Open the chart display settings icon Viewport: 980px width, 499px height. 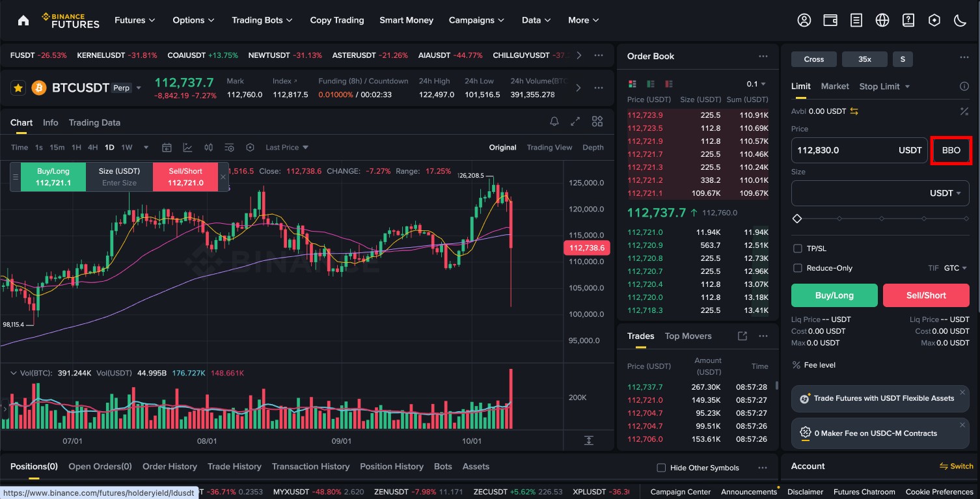(x=229, y=148)
